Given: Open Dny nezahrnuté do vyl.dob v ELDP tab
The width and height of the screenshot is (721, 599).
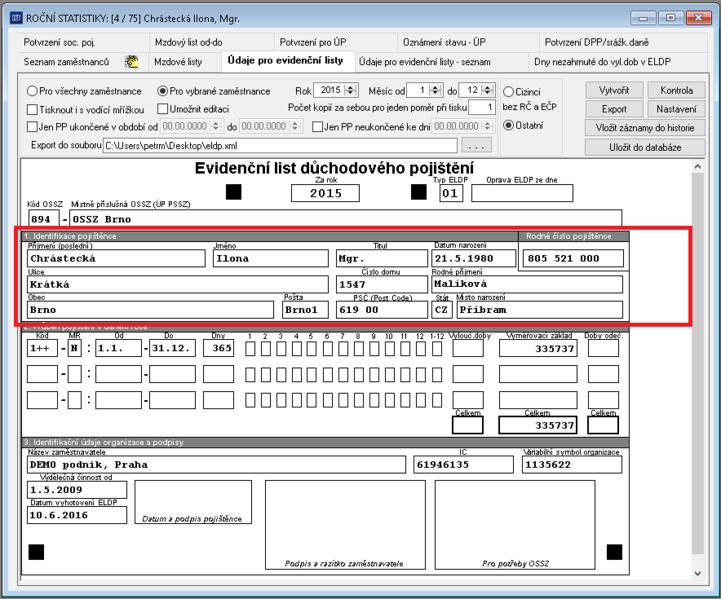Looking at the screenshot, I should click(x=602, y=62).
